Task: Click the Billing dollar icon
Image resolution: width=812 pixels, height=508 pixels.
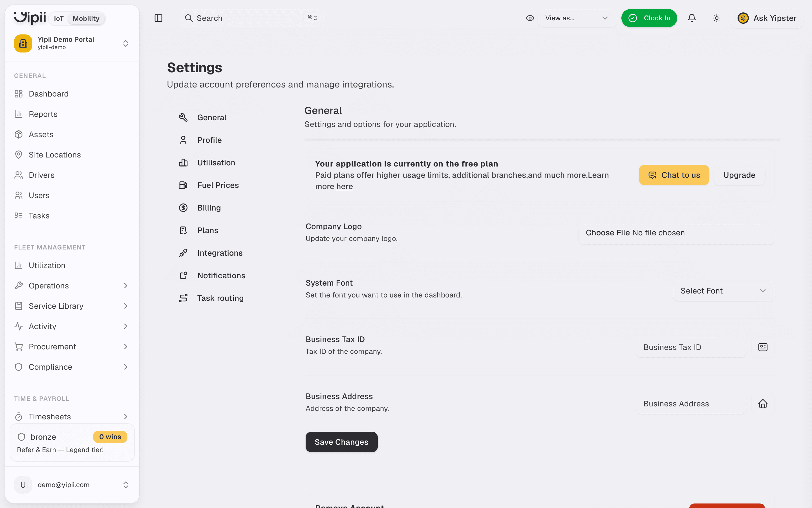Action: coord(183,208)
